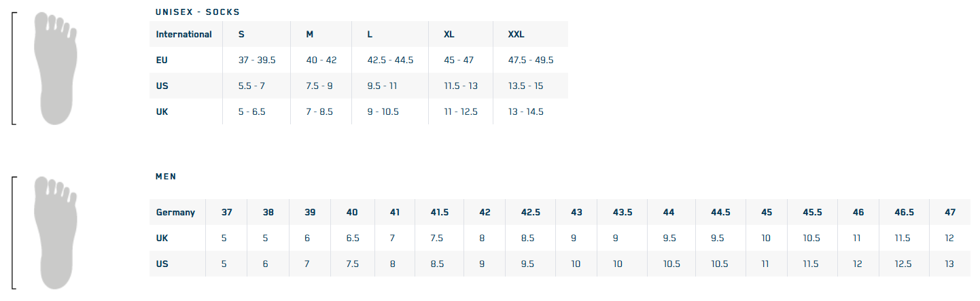Click the UK size 6.5 cell
Screen dimensions: 980x301
coord(352,238)
